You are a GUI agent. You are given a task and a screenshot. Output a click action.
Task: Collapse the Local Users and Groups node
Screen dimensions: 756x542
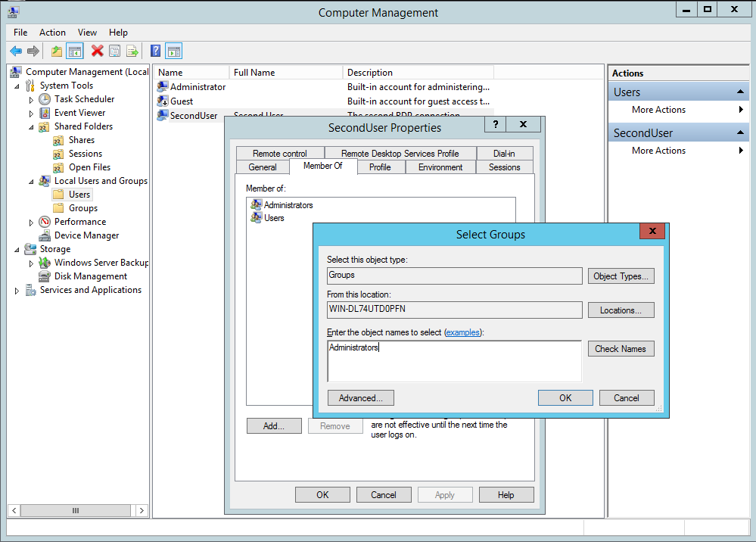click(31, 182)
